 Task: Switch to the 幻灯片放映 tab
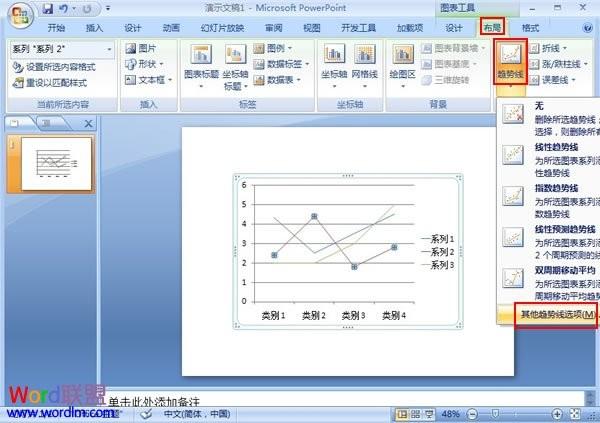[x=222, y=28]
